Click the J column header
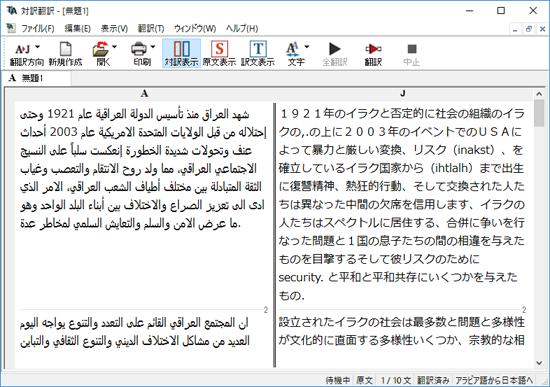 pyautogui.click(x=403, y=93)
